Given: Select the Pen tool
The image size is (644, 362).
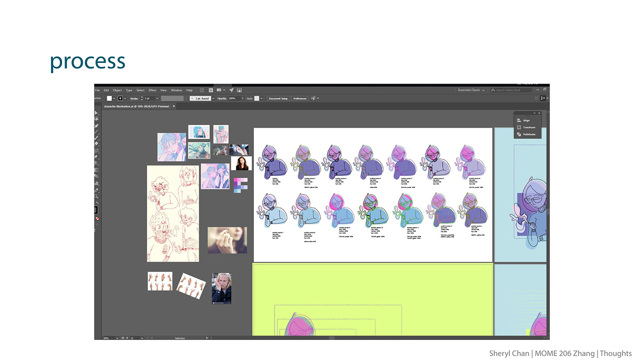Looking at the screenshot, I should [96, 126].
